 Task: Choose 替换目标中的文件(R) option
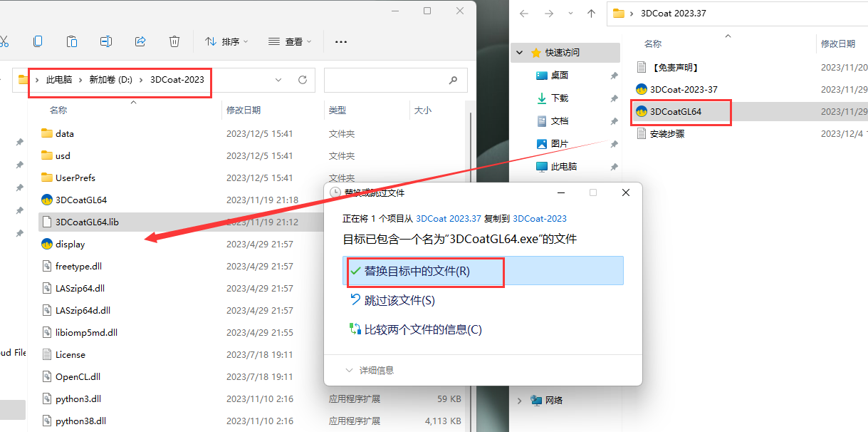417,272
